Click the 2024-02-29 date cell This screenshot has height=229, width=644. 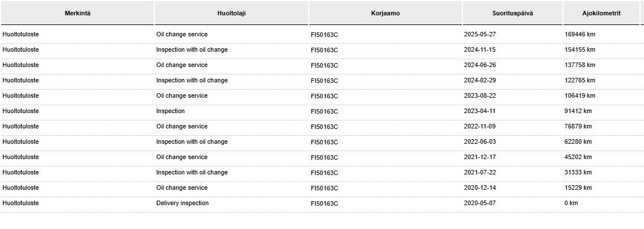pos(479,80)
